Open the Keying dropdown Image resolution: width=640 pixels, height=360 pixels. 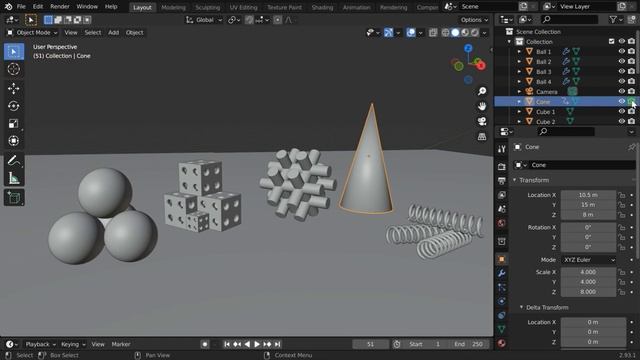pos(73,344)
